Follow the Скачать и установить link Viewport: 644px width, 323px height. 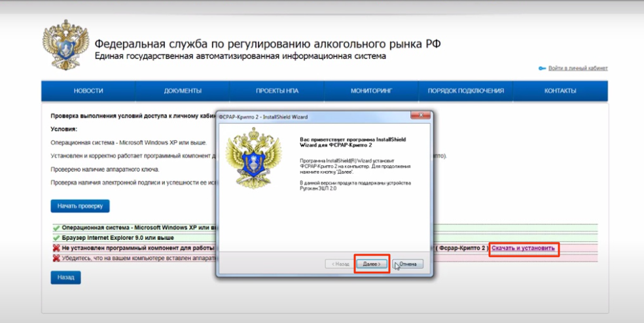[x=523, y=248]
